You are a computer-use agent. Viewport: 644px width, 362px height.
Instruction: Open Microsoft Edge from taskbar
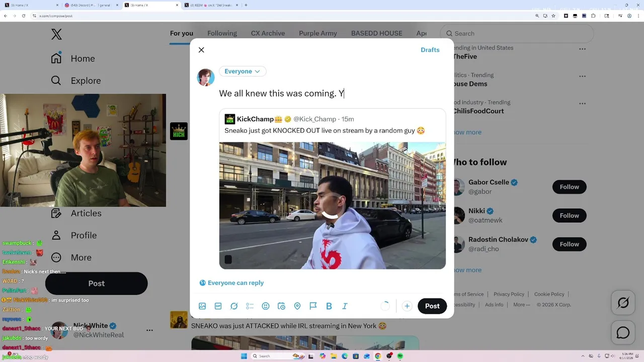(345, 356)
